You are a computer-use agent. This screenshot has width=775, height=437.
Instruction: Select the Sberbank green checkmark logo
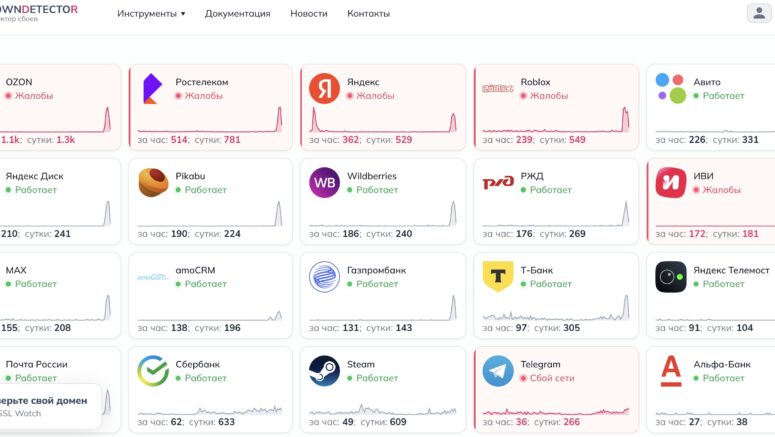[x=153, y=371]
